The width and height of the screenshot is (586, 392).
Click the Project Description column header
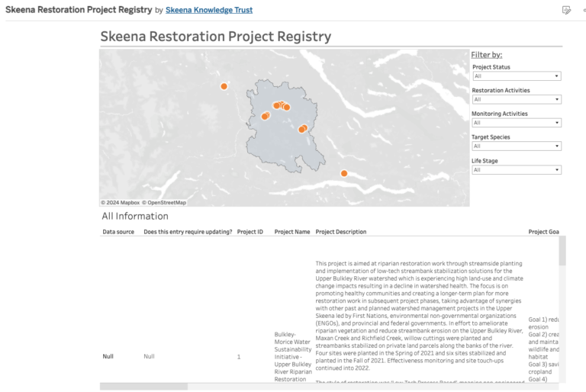point(341,232)
